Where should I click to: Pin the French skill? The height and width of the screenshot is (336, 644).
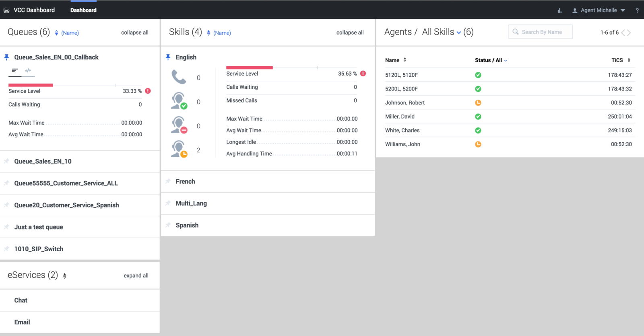tap(168, 181)
